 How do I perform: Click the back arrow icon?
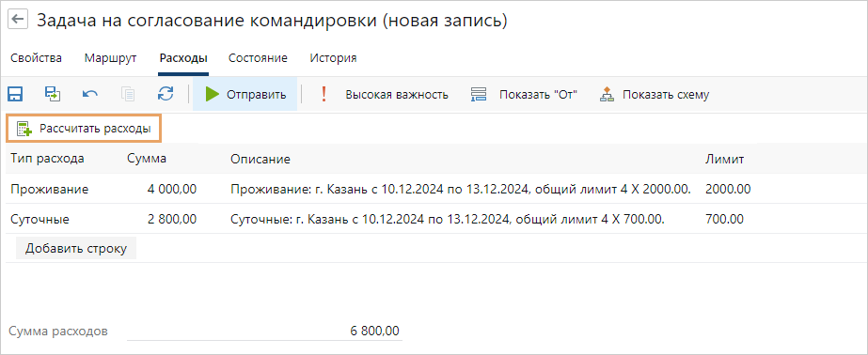tap(18, 20)
